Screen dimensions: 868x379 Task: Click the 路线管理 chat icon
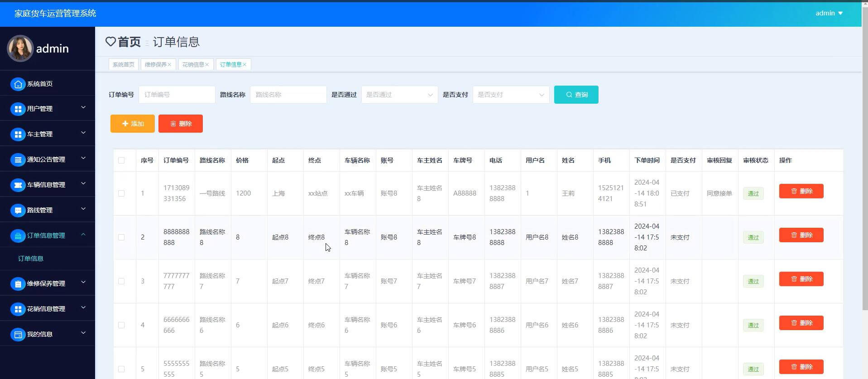18,211
